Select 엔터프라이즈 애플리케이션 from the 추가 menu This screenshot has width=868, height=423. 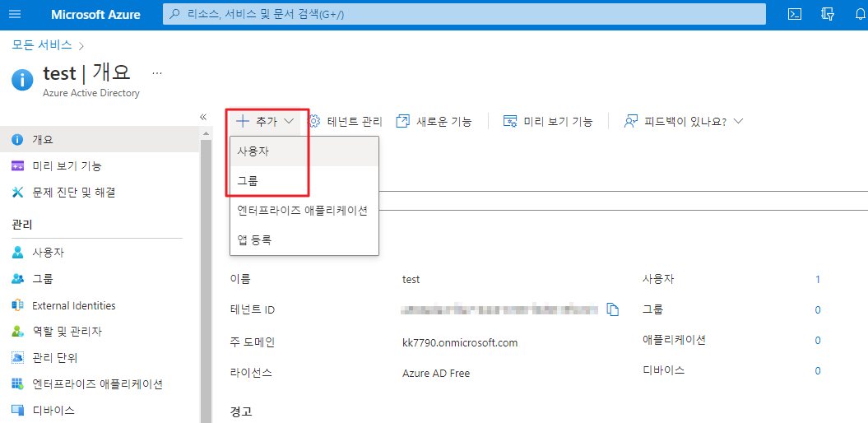click(304, 211)
